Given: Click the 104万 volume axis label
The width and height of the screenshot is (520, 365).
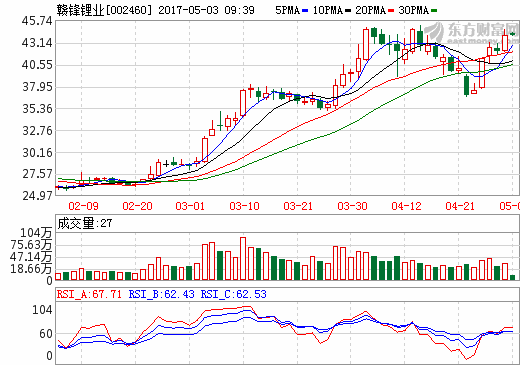Looking at the screenshot, I should click(36, 233).
